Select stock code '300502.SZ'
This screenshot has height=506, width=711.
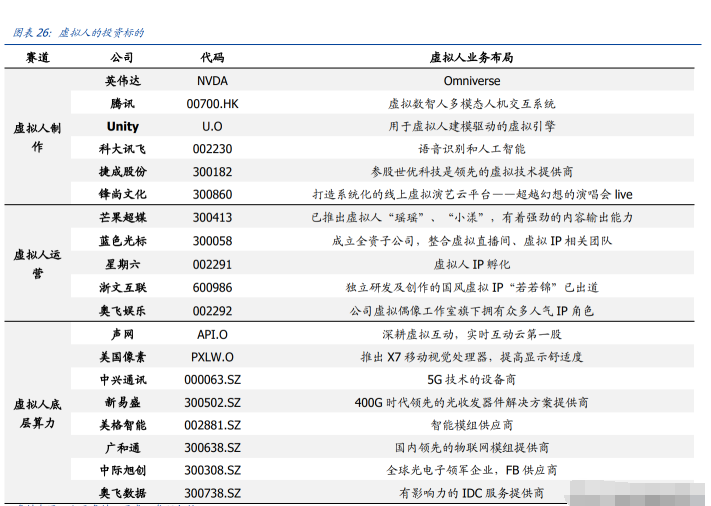[212, 403]
